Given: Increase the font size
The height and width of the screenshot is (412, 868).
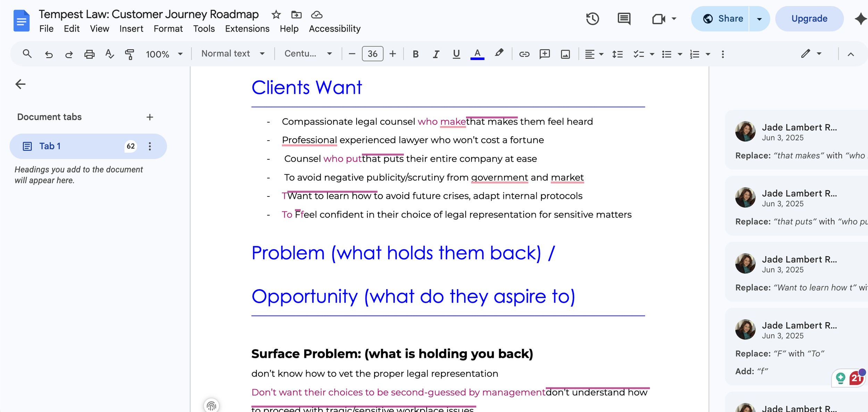Looking at the screenshot, I should click(x=393, y=54).
